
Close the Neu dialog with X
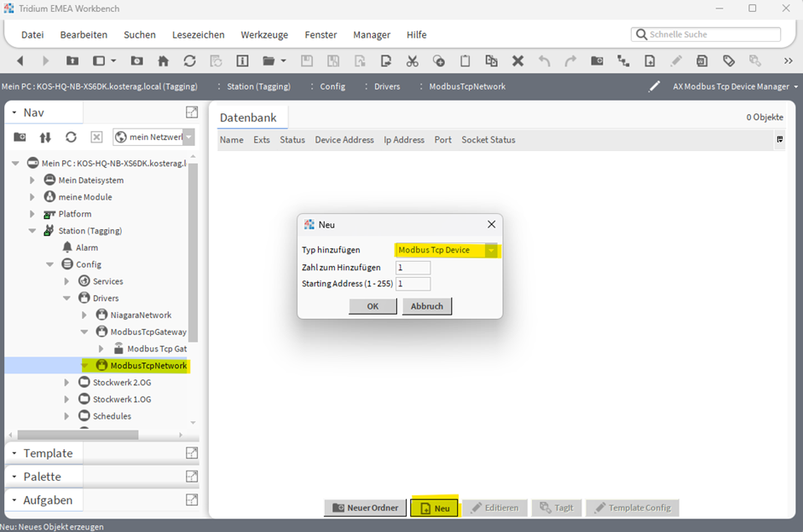(492, 224)
